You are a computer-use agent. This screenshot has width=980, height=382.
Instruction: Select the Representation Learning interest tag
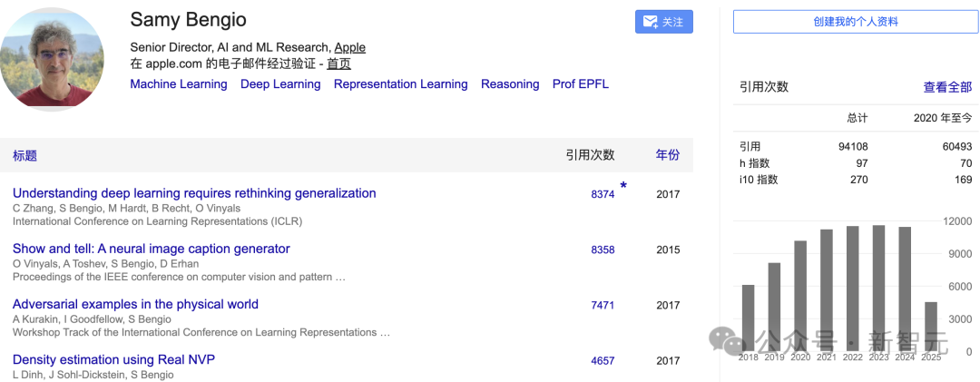401,83
